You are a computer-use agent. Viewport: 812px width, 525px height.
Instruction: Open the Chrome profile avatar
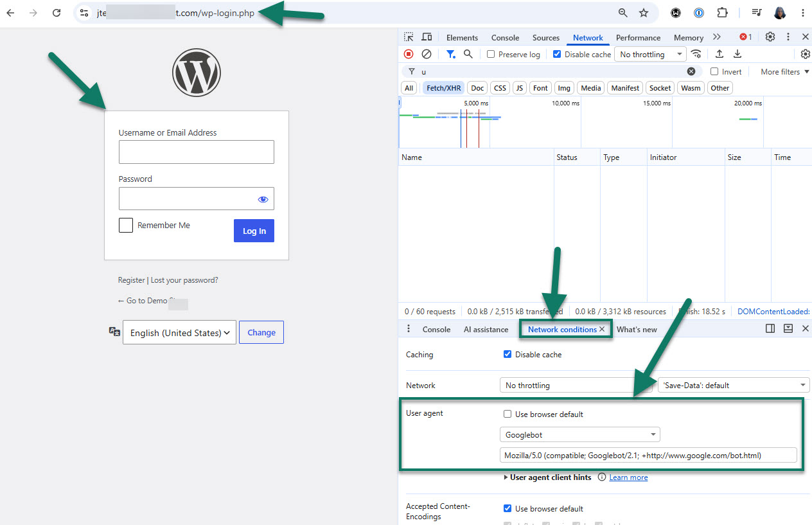781,13
